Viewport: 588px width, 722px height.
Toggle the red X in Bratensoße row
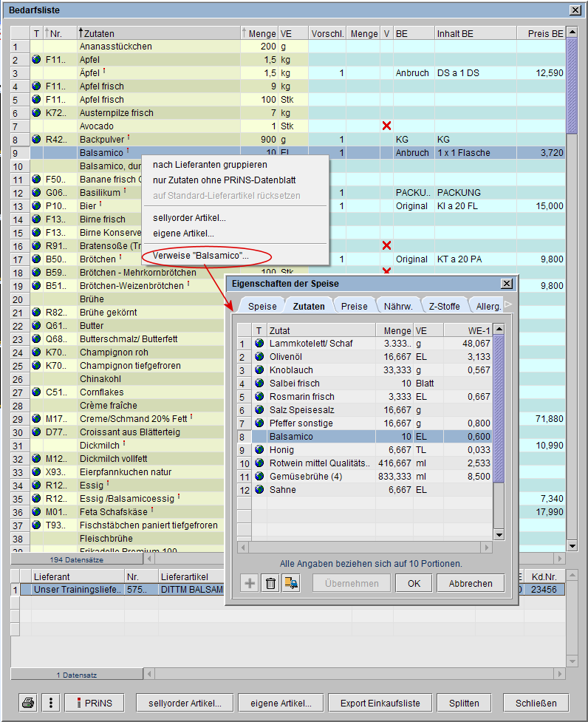pos(386,246)
